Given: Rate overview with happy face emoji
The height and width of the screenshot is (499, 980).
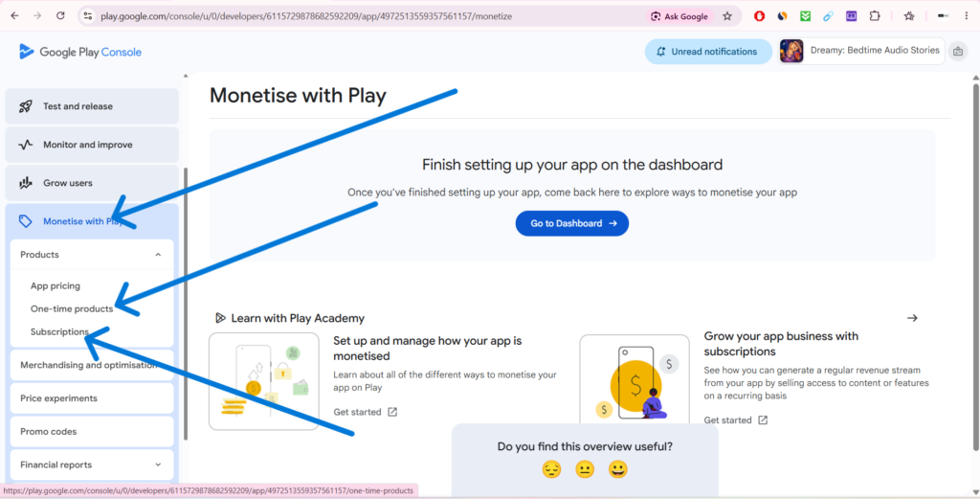Looking at the screenshot, I should tap(618, 469).
